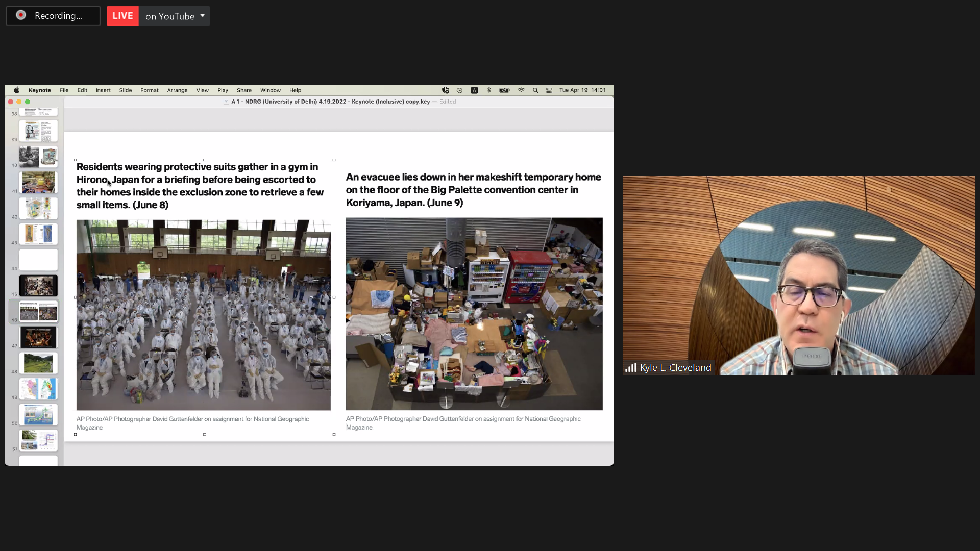
Task: Open the Wi-Fi status icon
Action: [x=521, y=90]
